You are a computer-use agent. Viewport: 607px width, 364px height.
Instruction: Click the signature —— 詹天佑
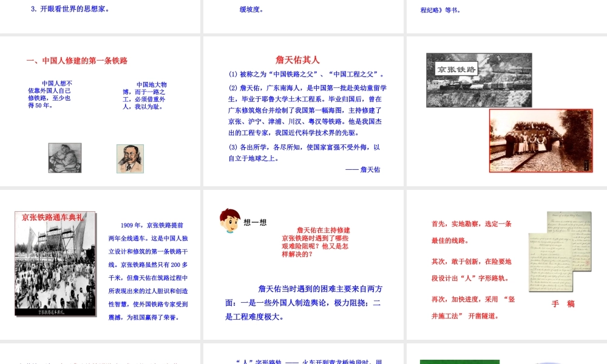(x=363, y=169)
